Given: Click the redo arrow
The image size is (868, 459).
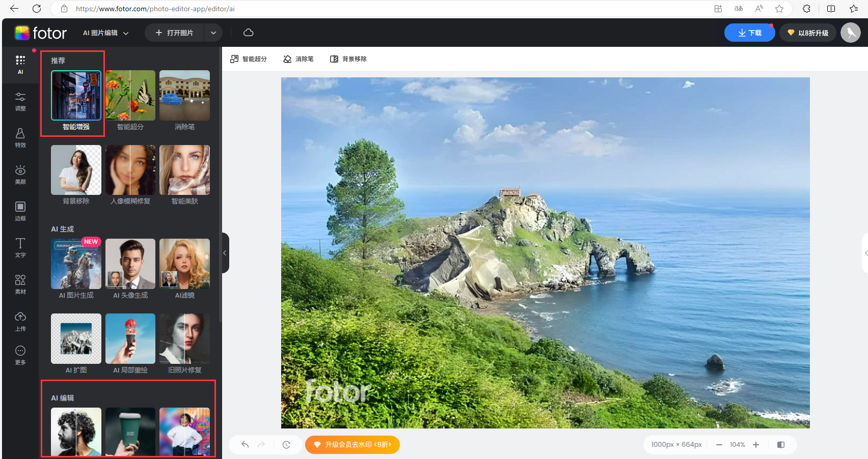Looking at the screenshot, I should coord(261,445).
